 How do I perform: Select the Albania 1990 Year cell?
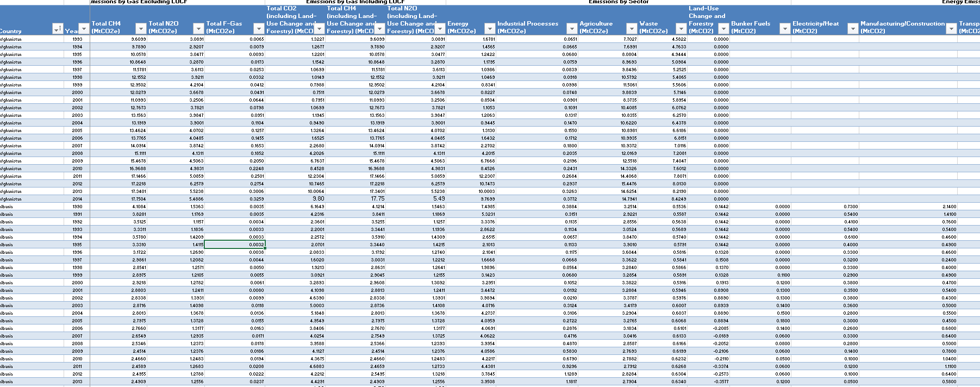77,207
